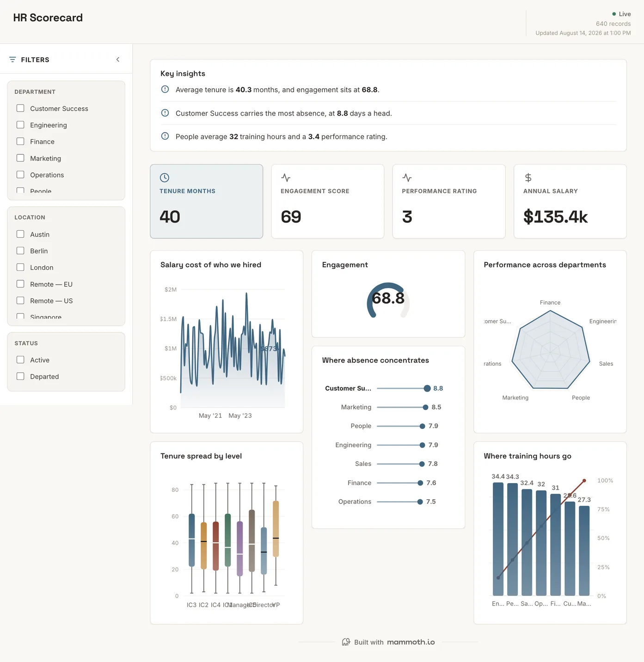Click the dollar icon on Annual Salary card
Screen dimensions: 644x662
click(x=528, y=178)
